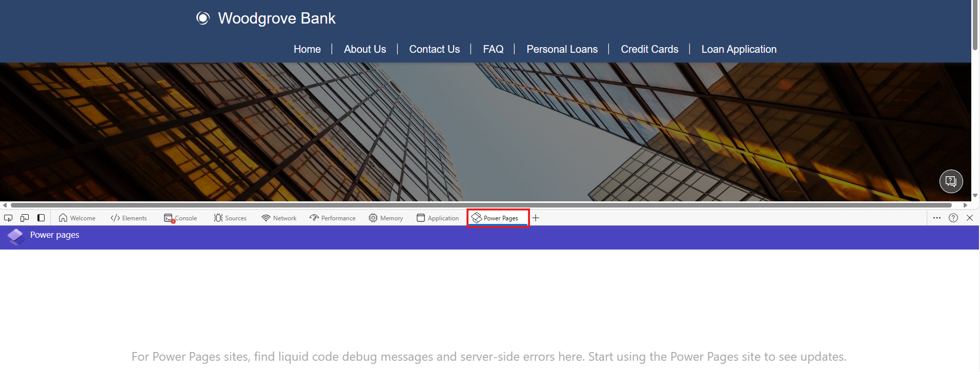The image size is (980, 372).
Task: Open the Credit Cards page
Action: [x=649, y=49]
